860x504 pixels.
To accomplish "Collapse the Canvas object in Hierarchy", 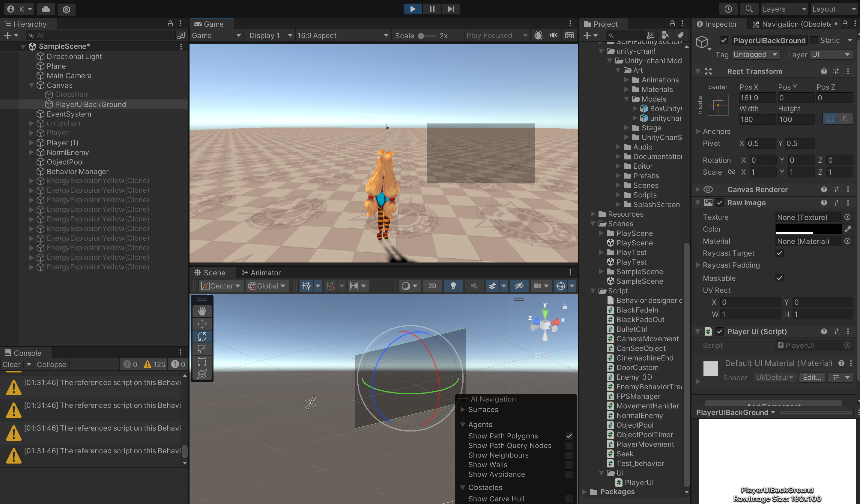I will (x=31, y=85).
